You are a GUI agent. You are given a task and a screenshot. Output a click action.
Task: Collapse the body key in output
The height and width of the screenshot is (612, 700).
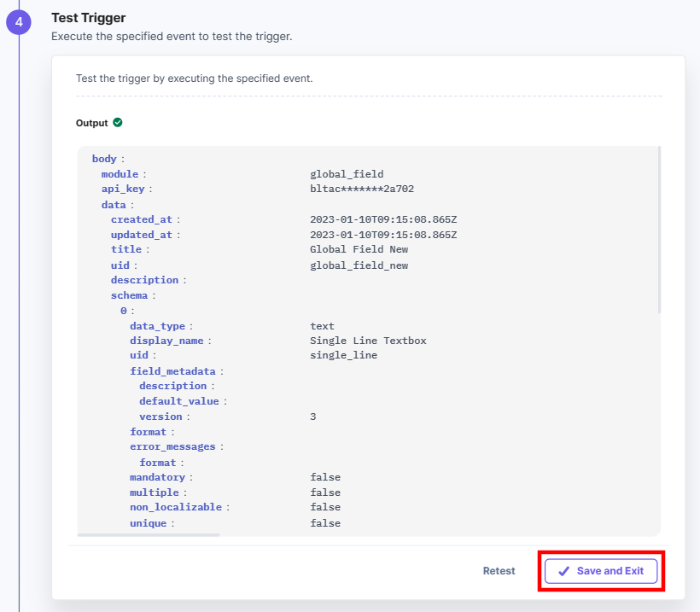tap(104, 159)
